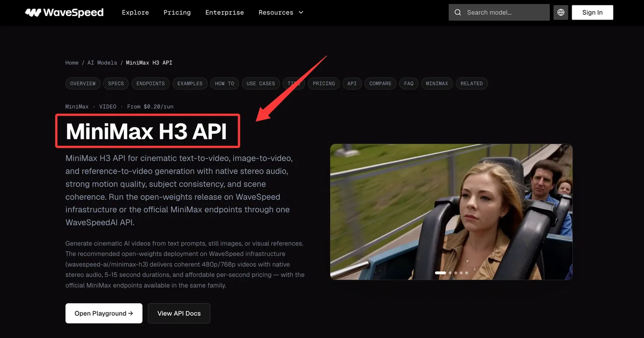Select the HOW TO section pill
Screen dimensions: 644x338
[x=224, y=83]
